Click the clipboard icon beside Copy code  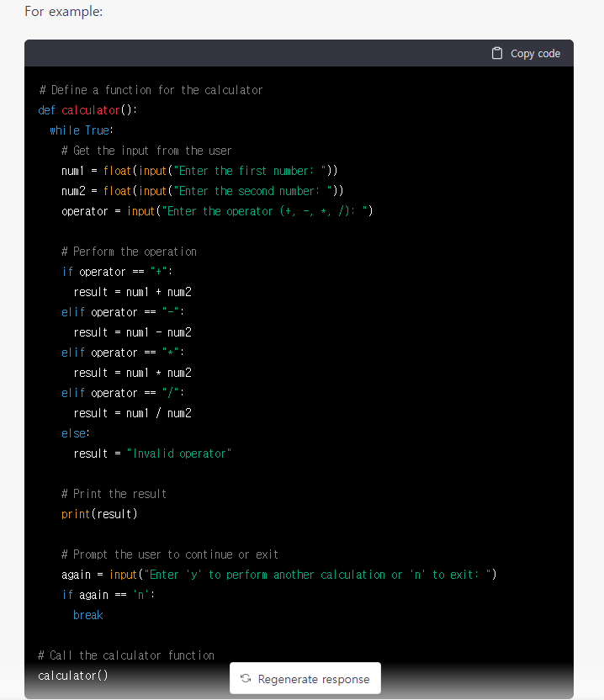497,53
